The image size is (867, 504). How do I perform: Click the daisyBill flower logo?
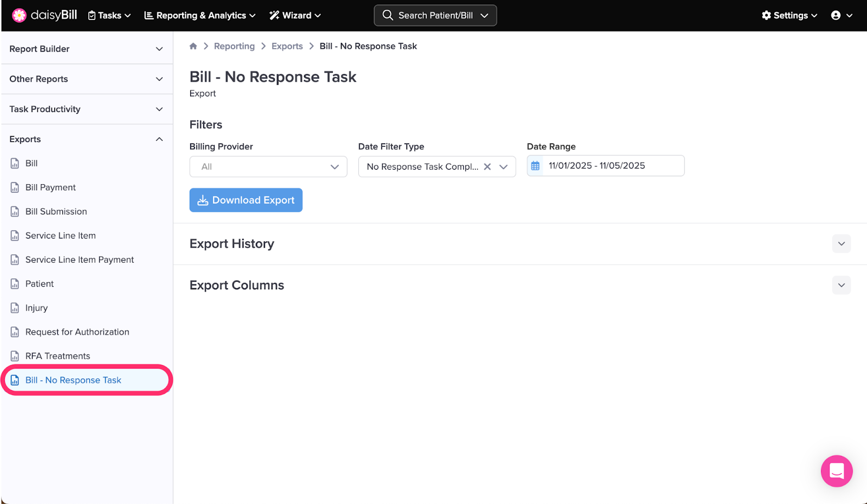19,15
